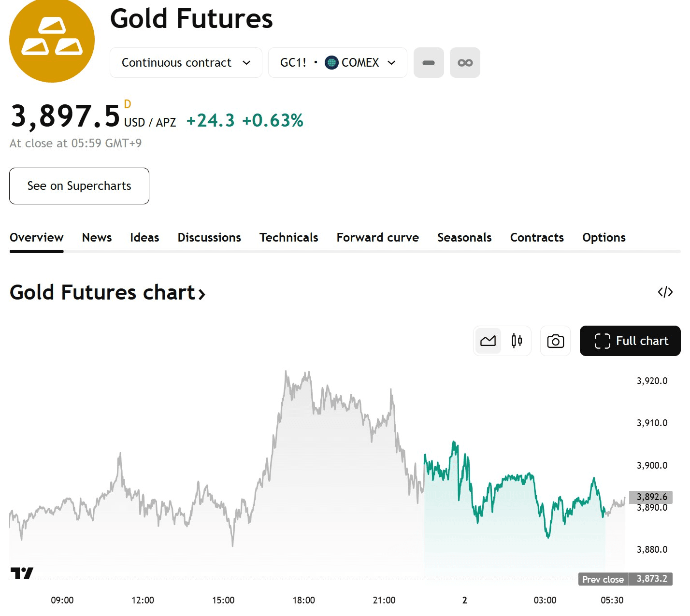This screenshot has height=616, width=690.
Task: Take chart snapshot with camera icon
Action: (x=555, y=341)
